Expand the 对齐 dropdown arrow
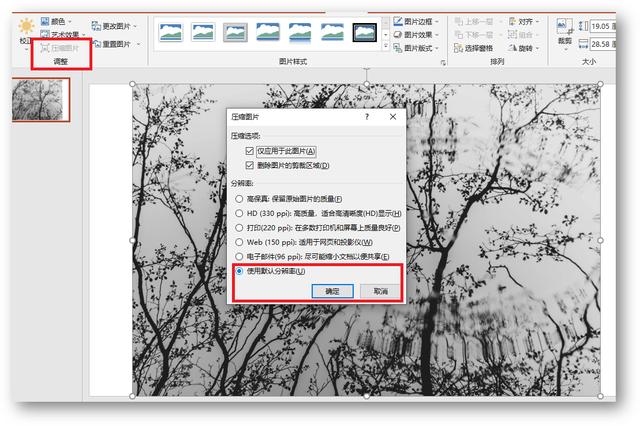 coord(538,22)
